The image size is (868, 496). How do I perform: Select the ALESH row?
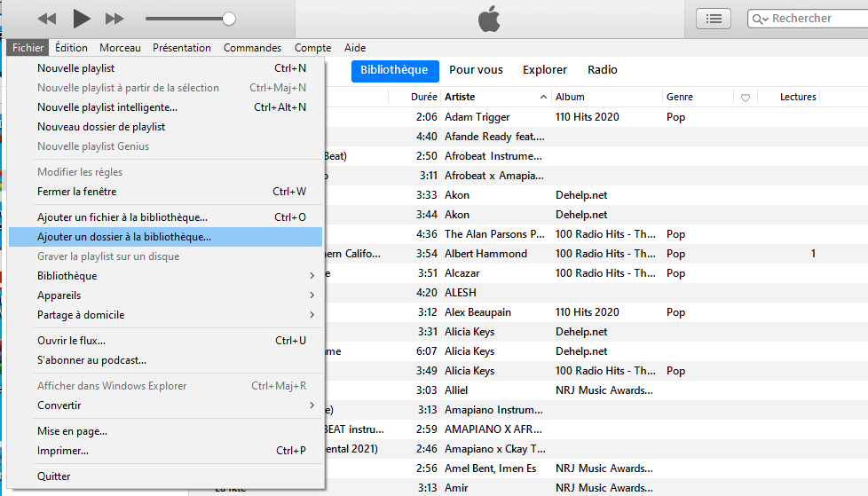596,293
